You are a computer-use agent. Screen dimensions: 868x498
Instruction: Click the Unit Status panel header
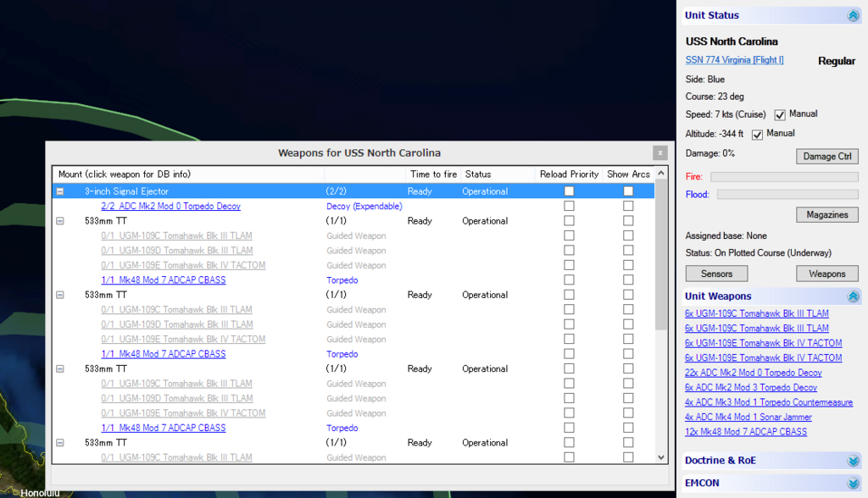click(x=771, y=15)
